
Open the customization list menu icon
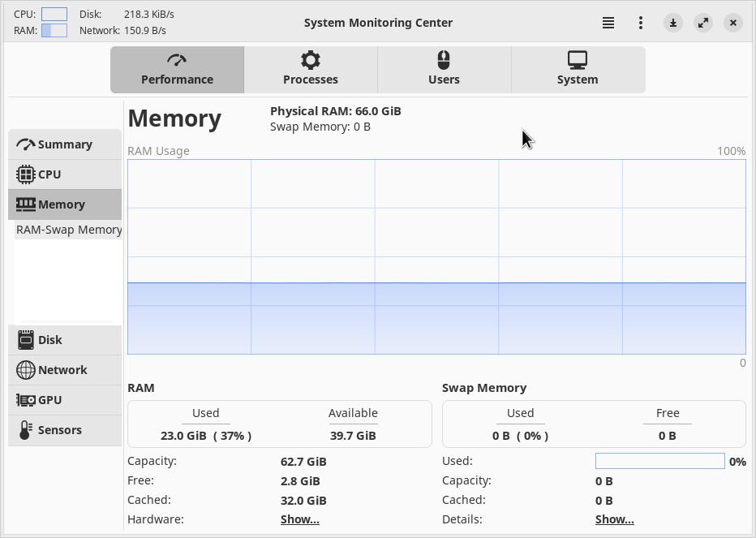(x=608, y=23)
